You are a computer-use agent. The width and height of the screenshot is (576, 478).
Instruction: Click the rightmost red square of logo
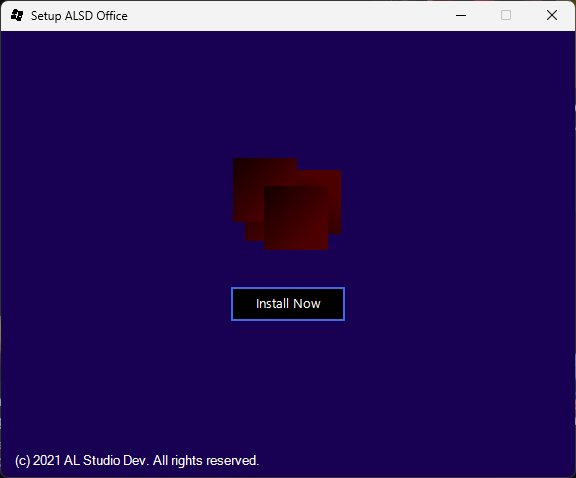334,202
